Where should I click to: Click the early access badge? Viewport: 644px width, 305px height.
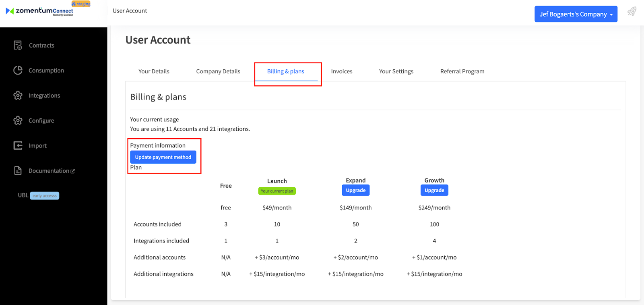point(45,196)
